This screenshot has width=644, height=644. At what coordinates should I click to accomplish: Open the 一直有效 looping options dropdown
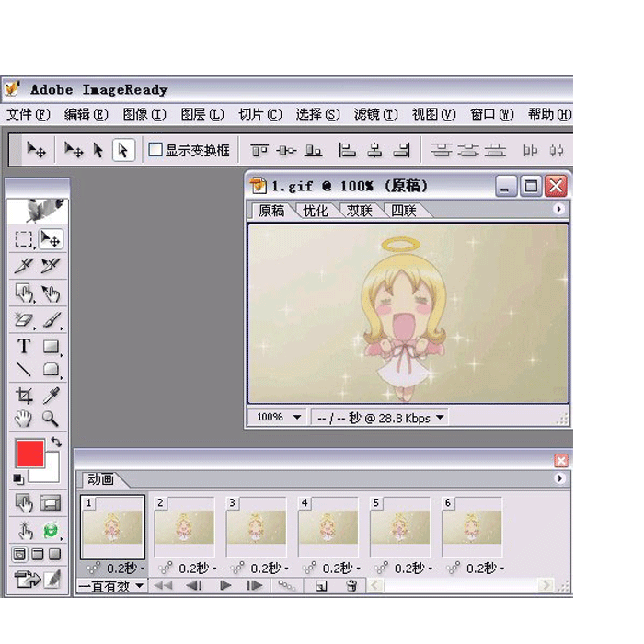click(111, 585)
